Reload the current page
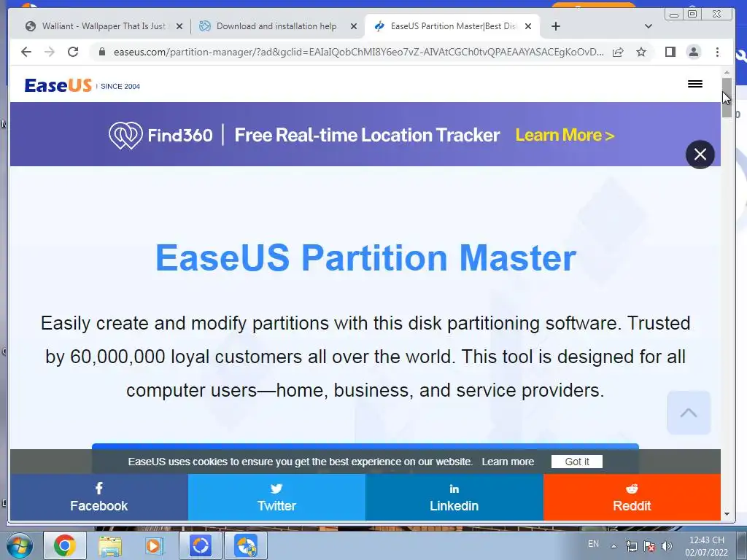This screenshot has width=747, height=560. pos(73,52)
